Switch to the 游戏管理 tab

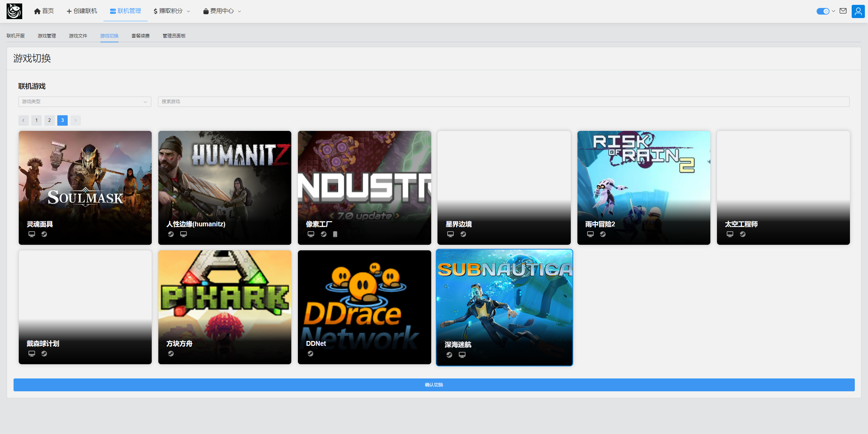pos(47,36)
